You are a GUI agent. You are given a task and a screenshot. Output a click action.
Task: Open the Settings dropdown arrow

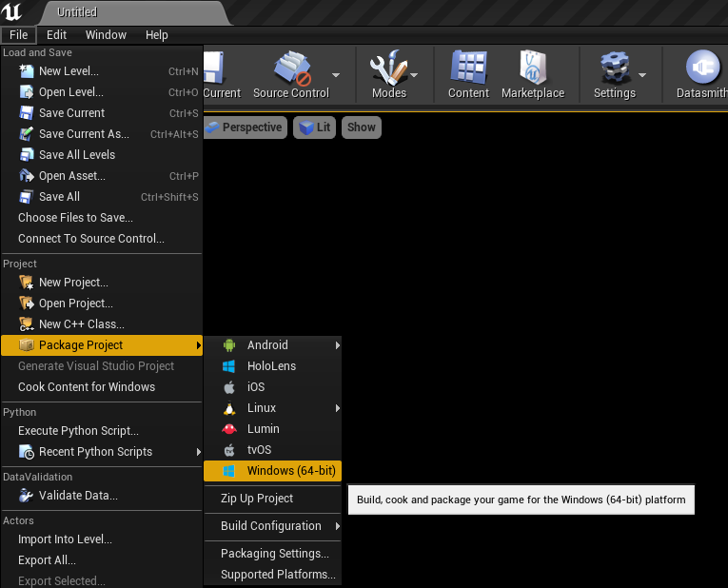point(642,74)
